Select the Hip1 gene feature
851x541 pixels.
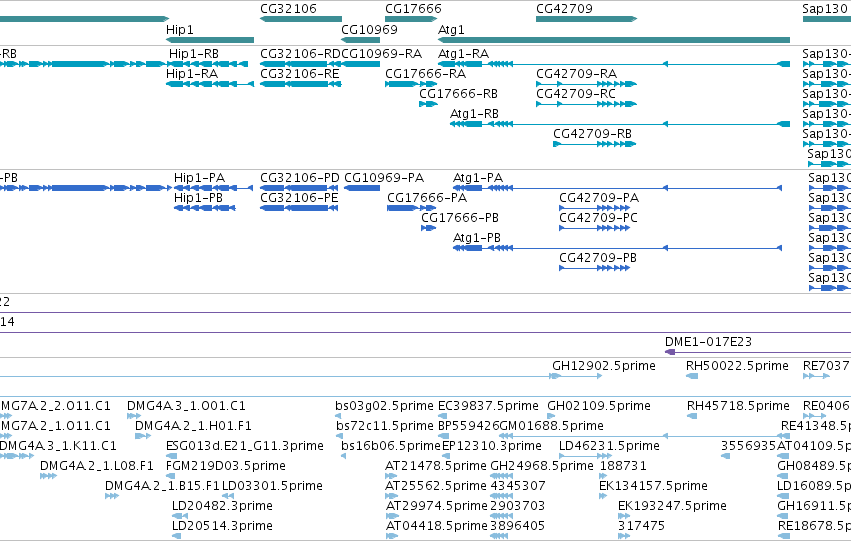pos(210,40)
